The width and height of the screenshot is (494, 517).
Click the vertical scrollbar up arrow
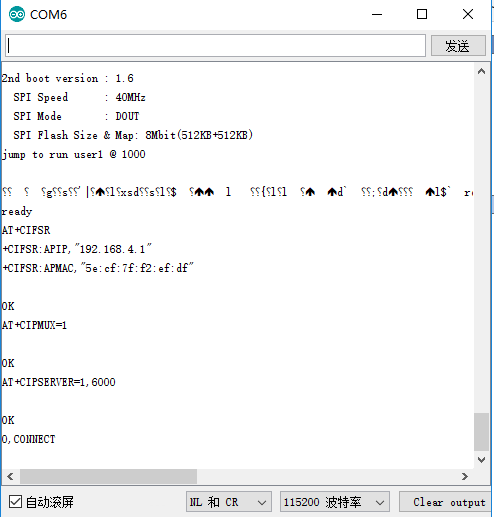pyautogui.click(x=481, y=71)
